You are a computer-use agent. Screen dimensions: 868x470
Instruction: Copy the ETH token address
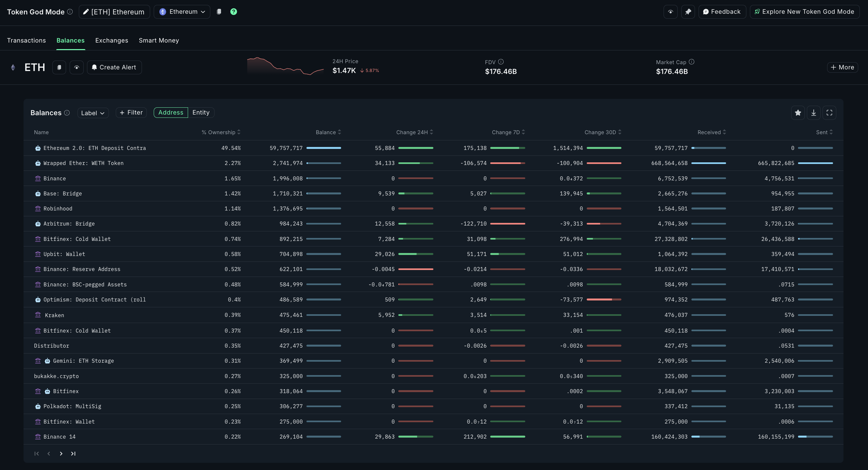tap(59, 67)
